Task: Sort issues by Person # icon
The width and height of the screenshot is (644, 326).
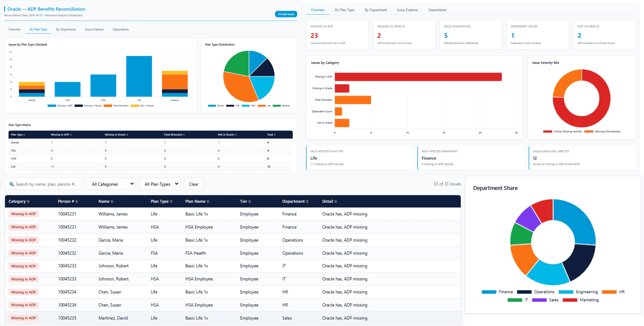Action: [x=77, y=202]
